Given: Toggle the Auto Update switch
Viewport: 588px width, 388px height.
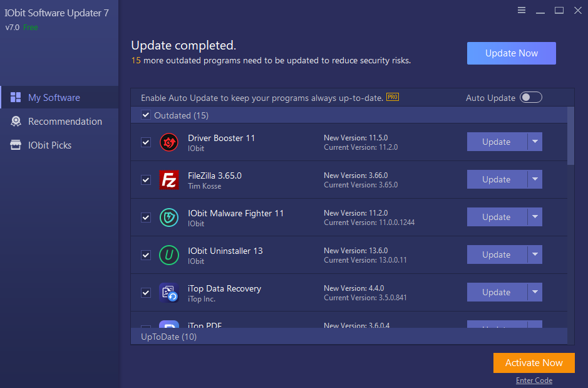Looking at the screenshot, I should (x=531, y=98).
